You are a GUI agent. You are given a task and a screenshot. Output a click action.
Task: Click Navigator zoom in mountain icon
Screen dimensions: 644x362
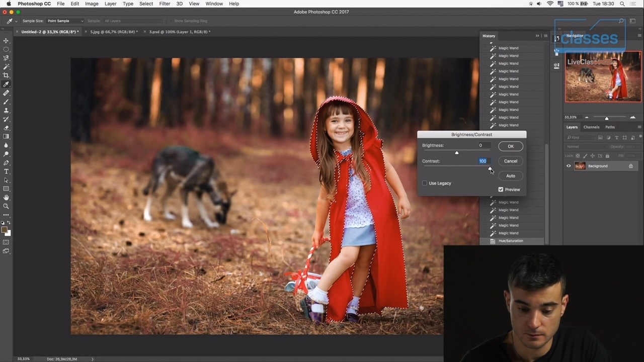click(x=632, y=117)
